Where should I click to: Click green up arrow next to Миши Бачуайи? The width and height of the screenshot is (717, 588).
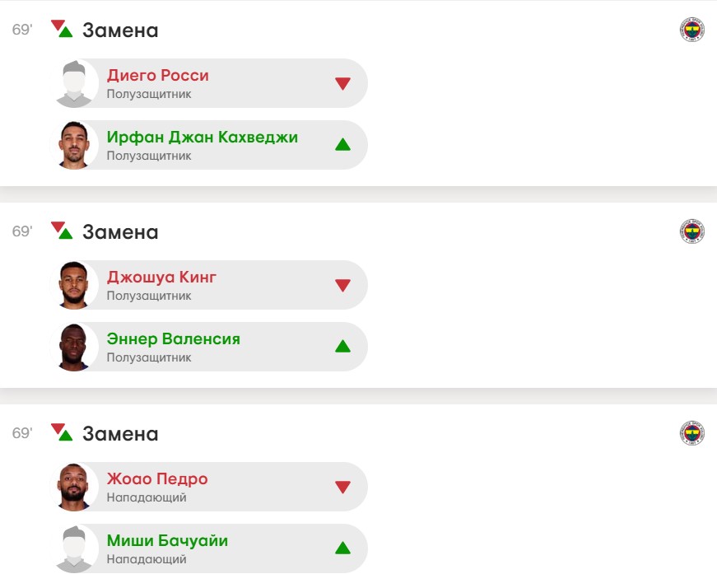pos(343,548)
